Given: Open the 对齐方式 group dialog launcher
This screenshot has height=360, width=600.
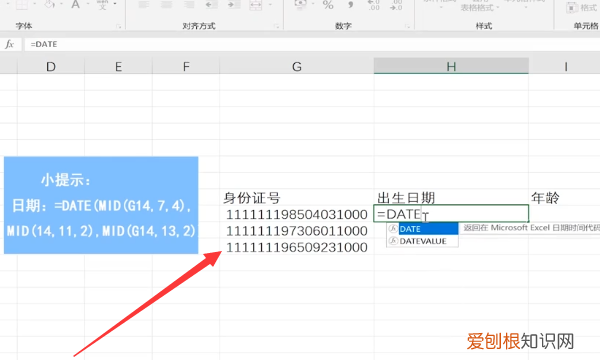Looking at the screenshot, I should [277, 26].
